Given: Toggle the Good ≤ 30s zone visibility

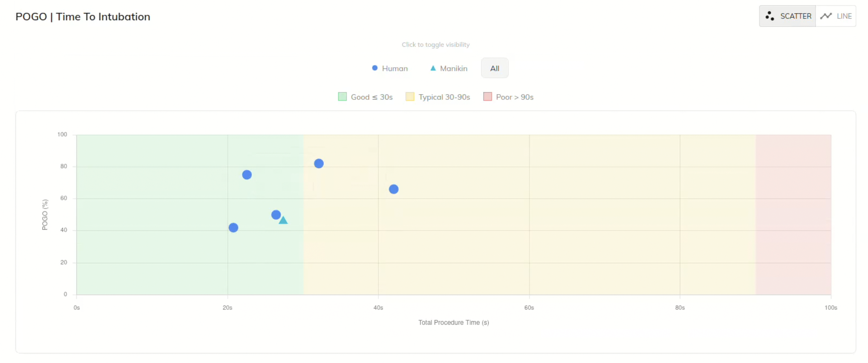Looking at the screenshot, I should [x=365, y=97].
